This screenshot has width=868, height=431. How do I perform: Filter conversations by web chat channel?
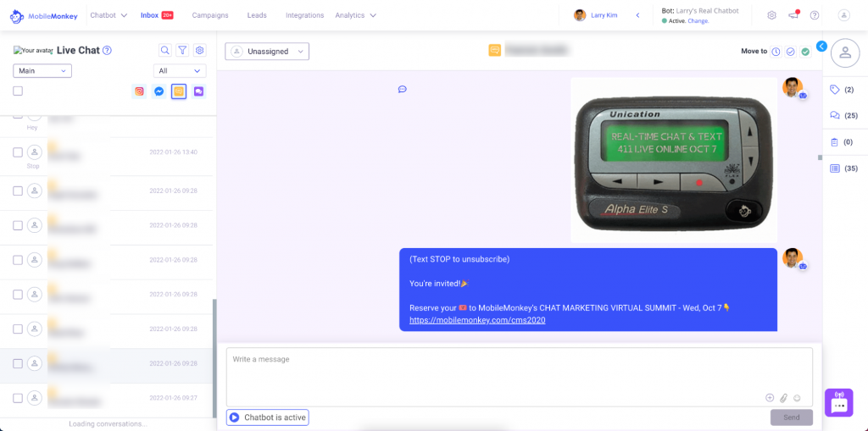click(x=198, y=91)
